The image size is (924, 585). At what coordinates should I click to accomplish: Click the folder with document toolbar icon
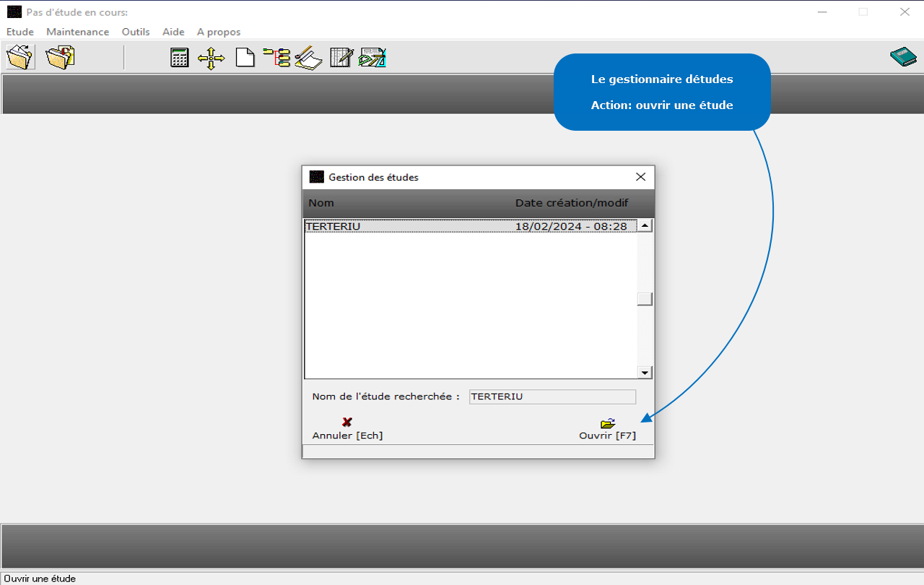61,57
